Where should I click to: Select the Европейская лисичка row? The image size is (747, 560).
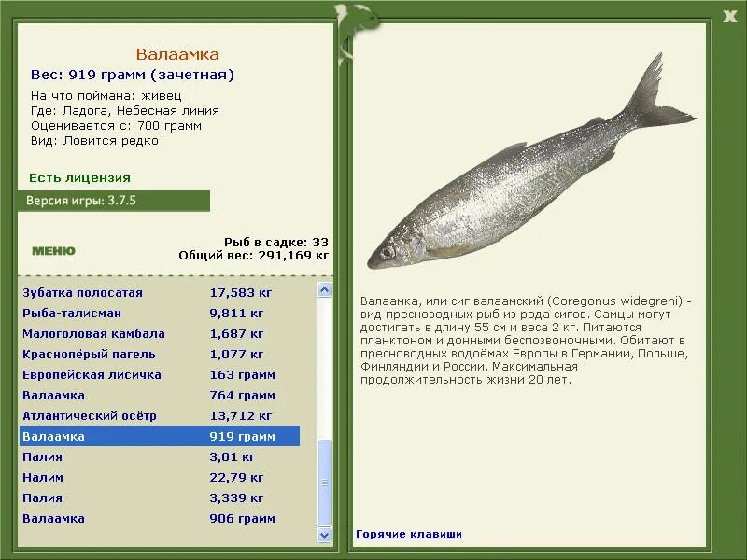[x=160, y=375]
